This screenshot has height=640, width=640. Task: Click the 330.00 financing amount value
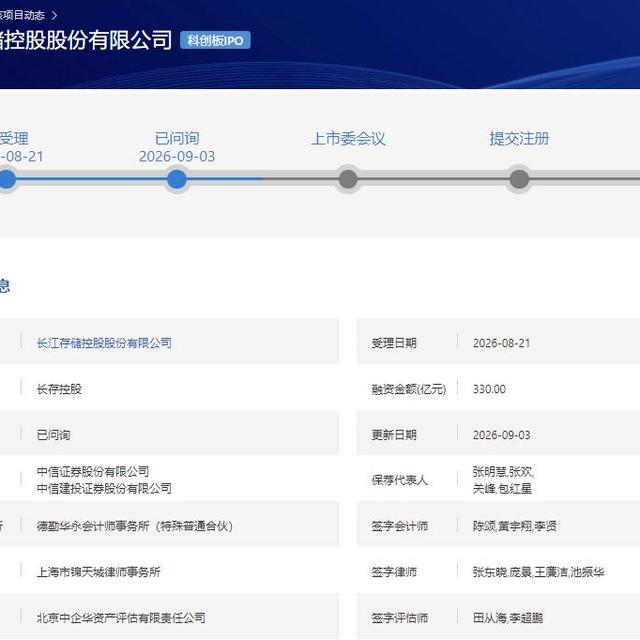tap(489, 389)
